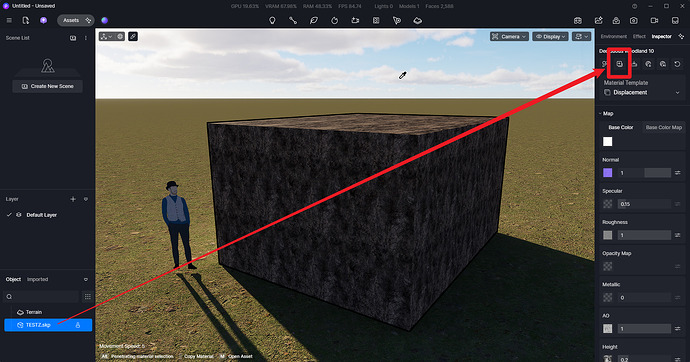This screenshot has height=362, width=690.
Task: Click the import material icon in the Inspector
Action: 620,64
